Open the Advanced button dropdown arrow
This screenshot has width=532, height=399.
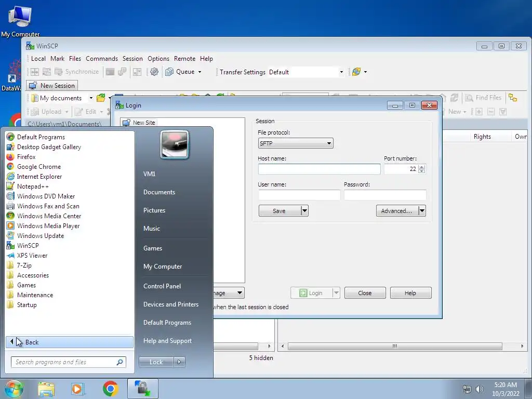click(x=422, y=211)
